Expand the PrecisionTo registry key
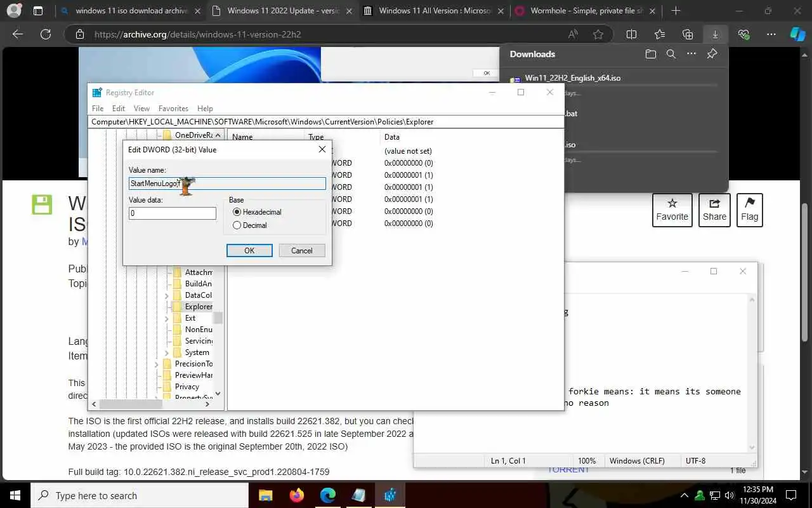This screenshot has height=508, width=812. pyautogui.click(x=157, y=364)
